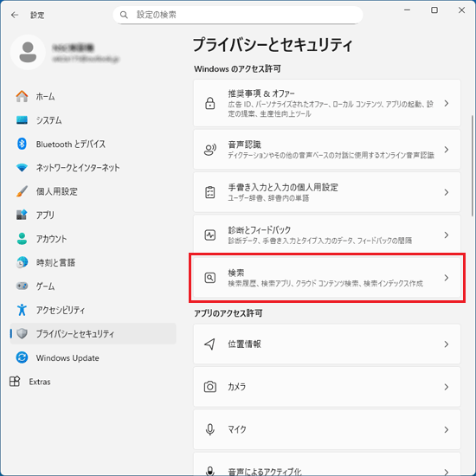Expand the 検索 row chevron

point(447,278)
